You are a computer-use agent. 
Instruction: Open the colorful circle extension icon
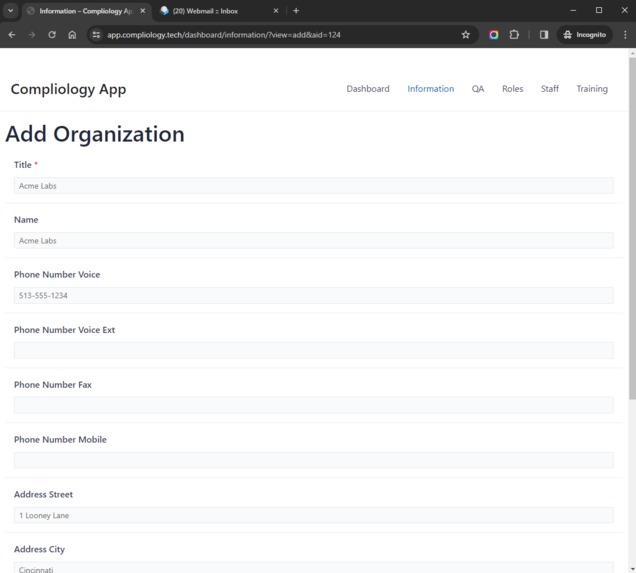click(494, 35)
